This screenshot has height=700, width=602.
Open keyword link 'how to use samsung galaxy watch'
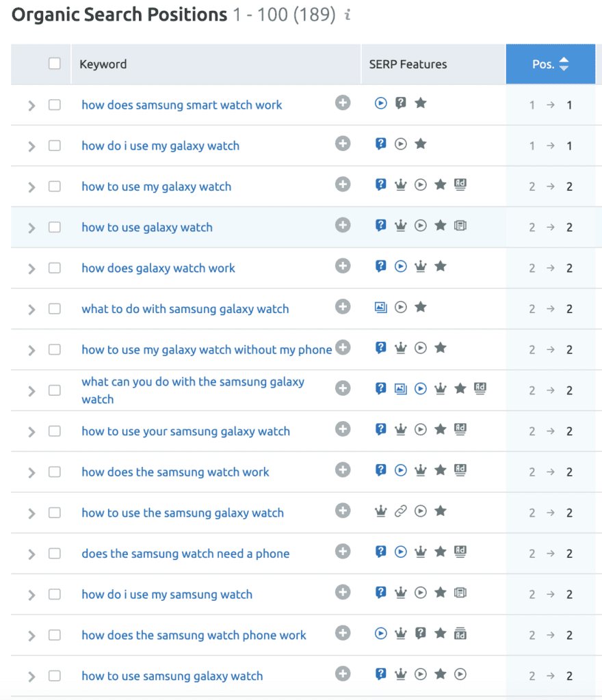[x=172, y=676]
